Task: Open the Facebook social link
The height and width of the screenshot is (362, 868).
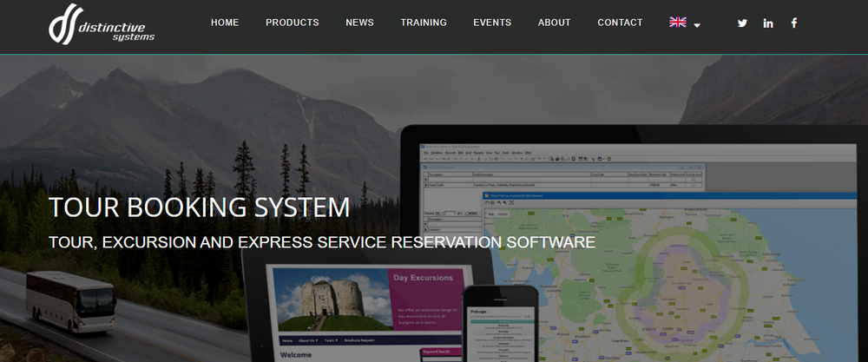Action: 794,23
